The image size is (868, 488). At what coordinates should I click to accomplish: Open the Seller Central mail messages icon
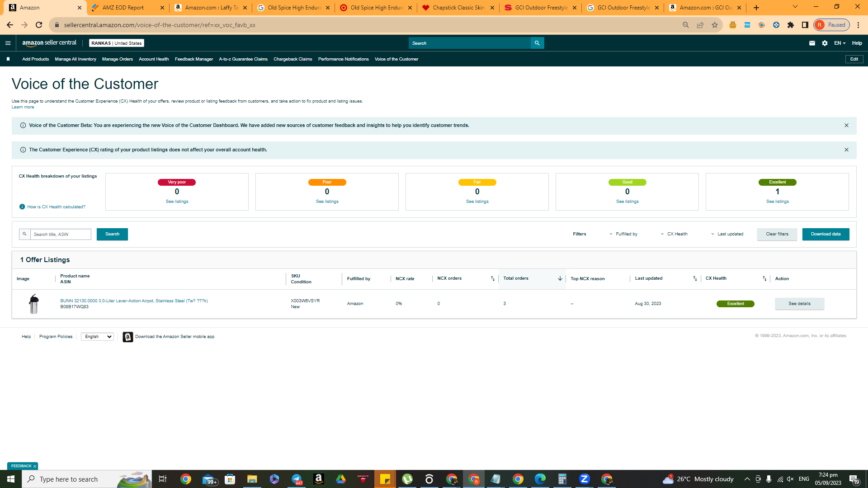(812, 43)
